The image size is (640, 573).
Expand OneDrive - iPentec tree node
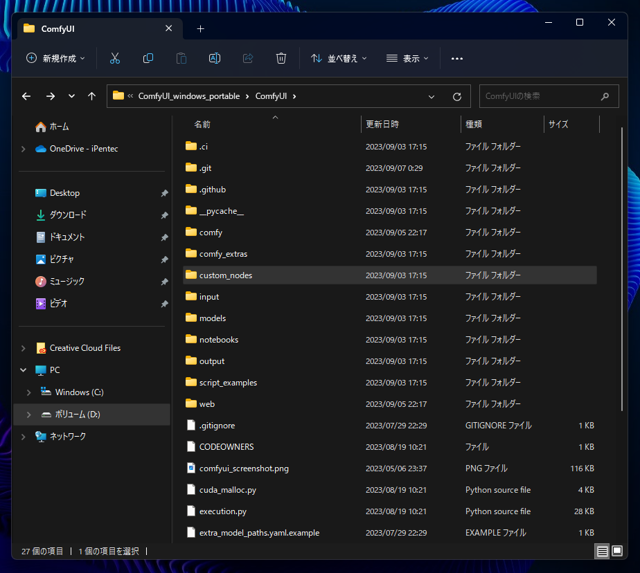pos(23,149)
